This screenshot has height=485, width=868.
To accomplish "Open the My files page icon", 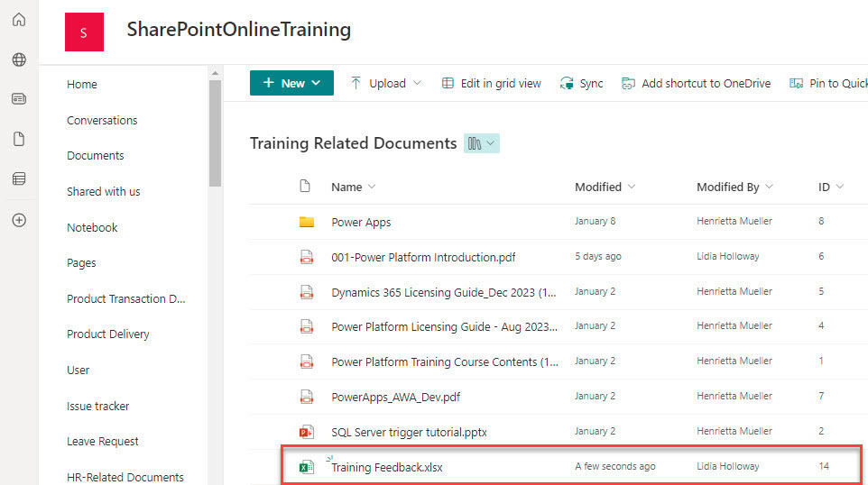I will coord(19,139).
